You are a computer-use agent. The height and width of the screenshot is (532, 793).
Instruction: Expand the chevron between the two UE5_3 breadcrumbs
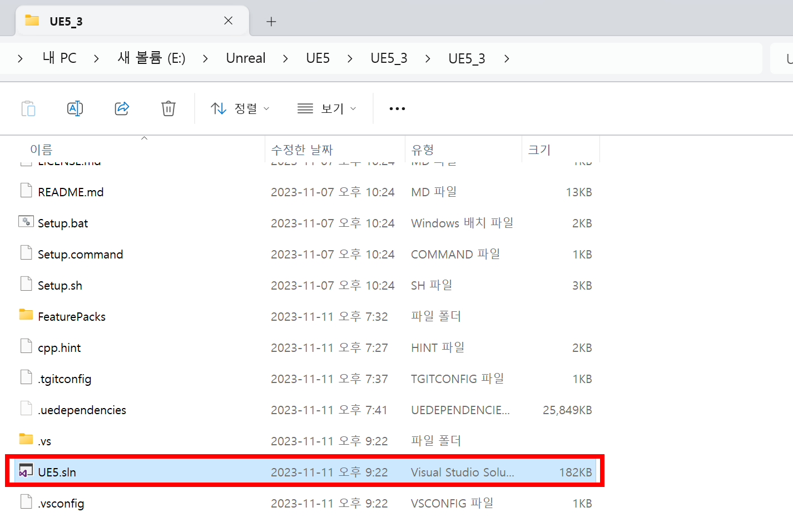pos(428,58)
